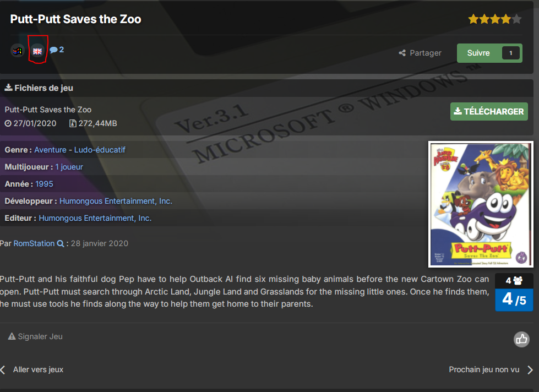This screenshot has height=392, width=539.
Task: Click the magnifier icon beside RomStation
Action: click(61, 243)
